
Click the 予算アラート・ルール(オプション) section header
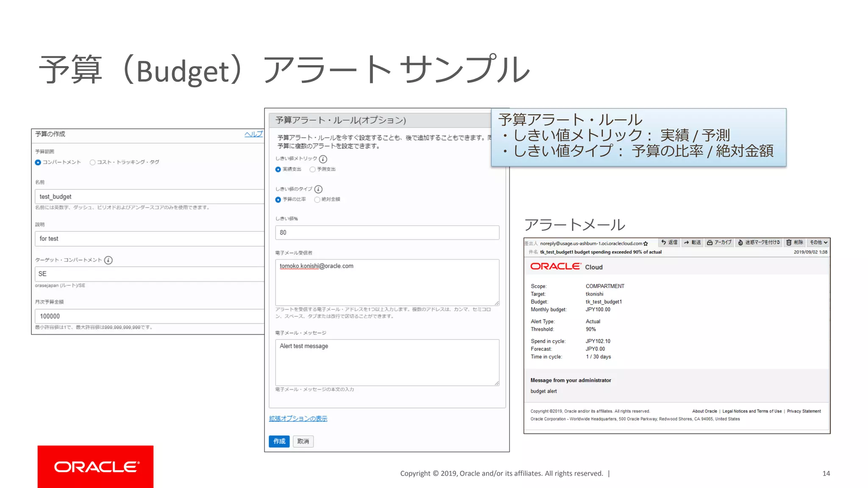pyautogui.click(x=341, y=120)
